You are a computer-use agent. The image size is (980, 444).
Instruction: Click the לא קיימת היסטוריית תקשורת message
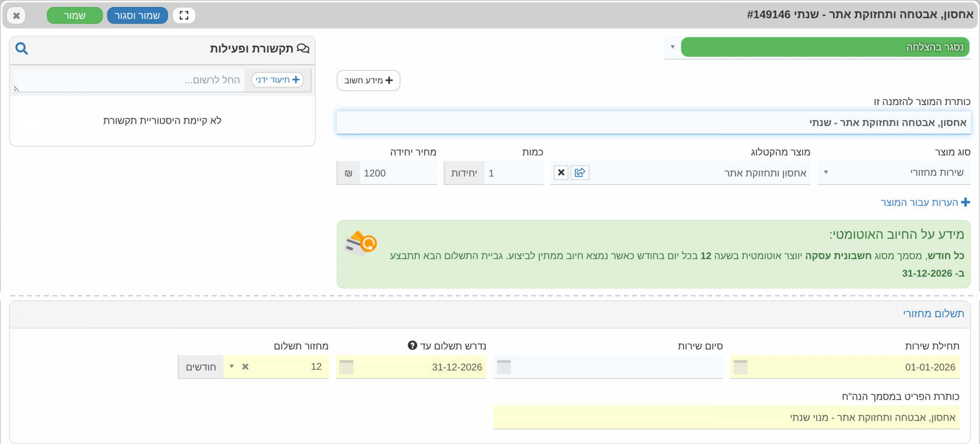click(x=162, y=121)
